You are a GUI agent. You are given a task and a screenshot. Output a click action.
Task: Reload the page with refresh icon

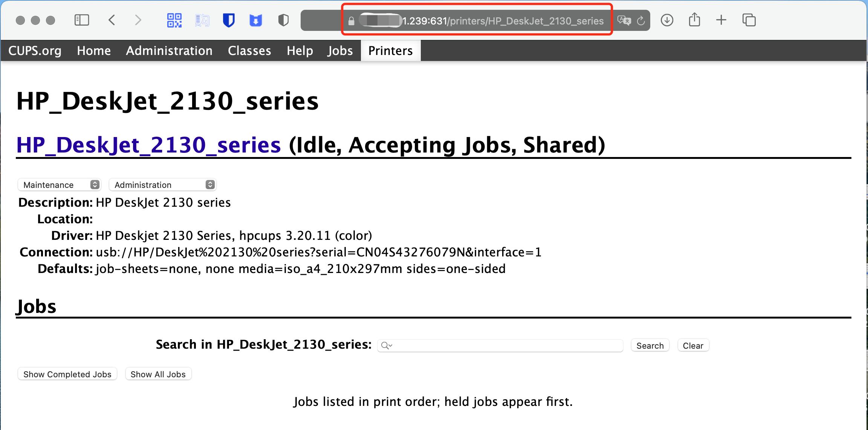pyautogui.click(x=641, y=21)
